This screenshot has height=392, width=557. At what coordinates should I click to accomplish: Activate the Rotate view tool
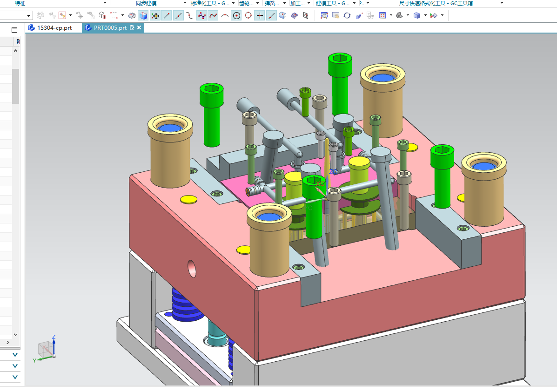pyautogui.click(x=347, y=15)
